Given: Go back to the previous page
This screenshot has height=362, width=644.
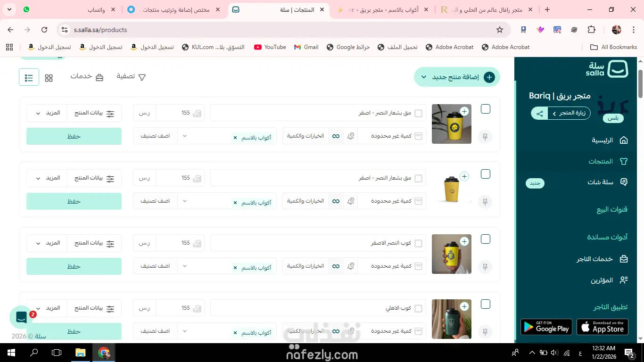Looking at the screenshot, I should [x=10, y=30].
